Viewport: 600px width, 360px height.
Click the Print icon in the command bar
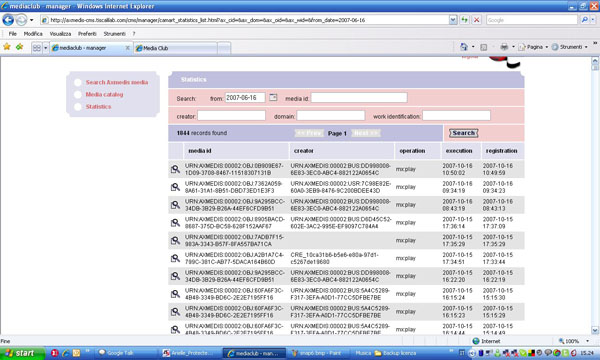(504, 47)
